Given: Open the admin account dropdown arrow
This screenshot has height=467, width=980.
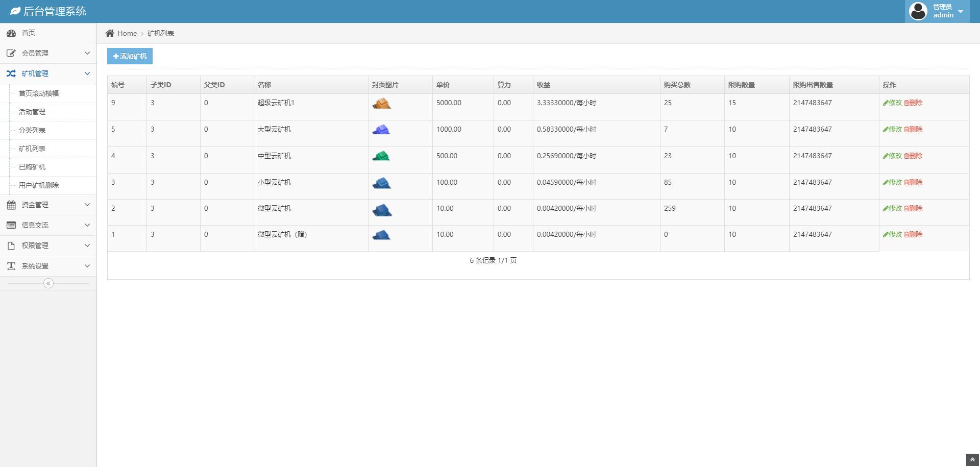Looking at the screenshot, I should (x=961, y=11).
